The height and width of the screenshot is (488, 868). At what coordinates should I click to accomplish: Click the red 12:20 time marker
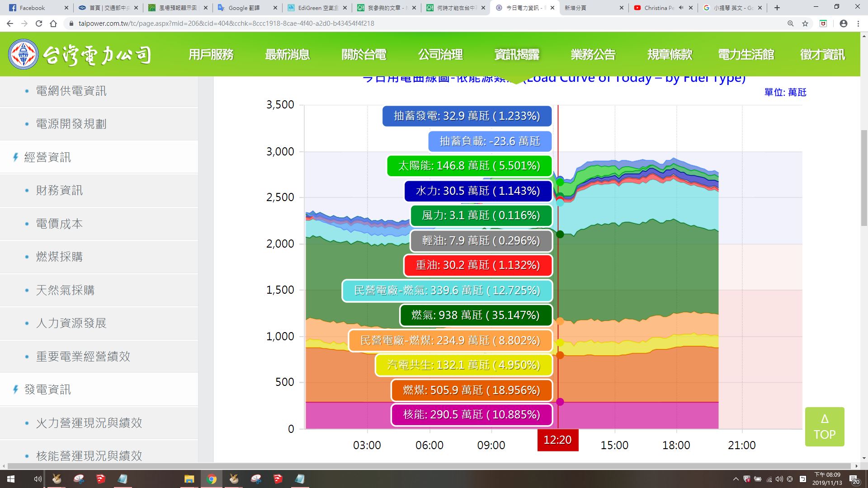(557, 440)
